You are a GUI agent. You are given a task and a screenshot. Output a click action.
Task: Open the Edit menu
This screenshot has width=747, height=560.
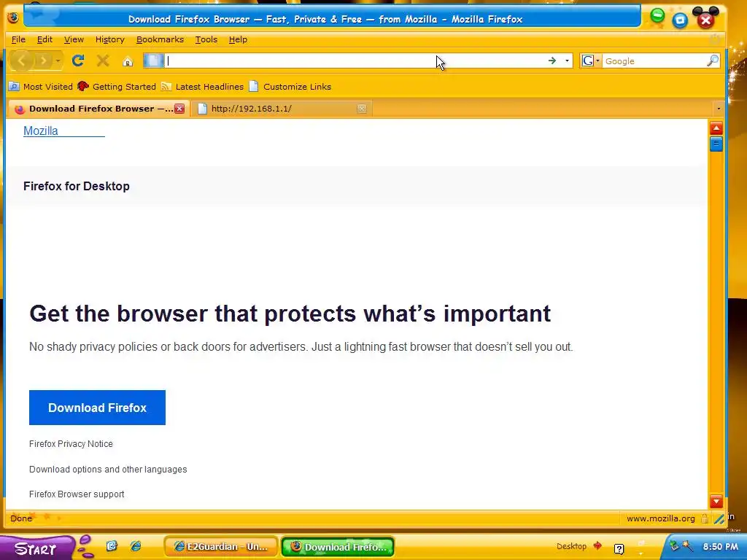pos(44,39)
